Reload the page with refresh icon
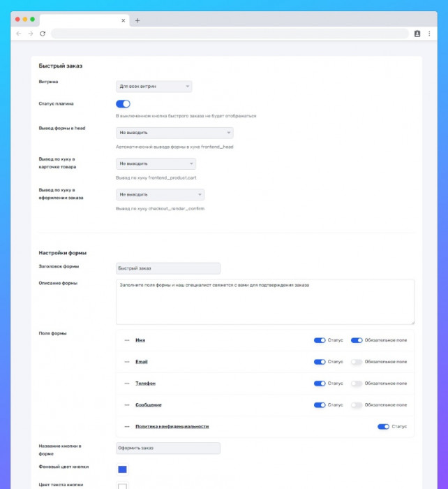This screenshot has height=489, width=448. pyautogui.click(x=43, y=34)
